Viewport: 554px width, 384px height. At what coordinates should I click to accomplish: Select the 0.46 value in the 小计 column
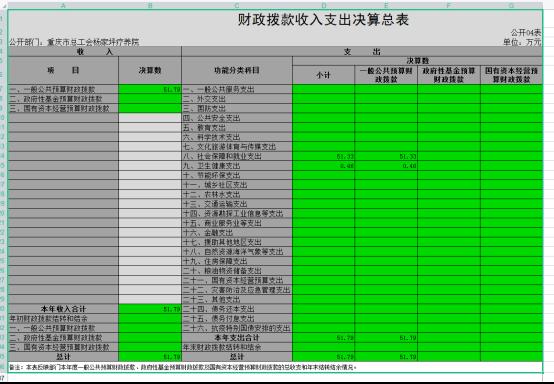click(x=323, y=166)
